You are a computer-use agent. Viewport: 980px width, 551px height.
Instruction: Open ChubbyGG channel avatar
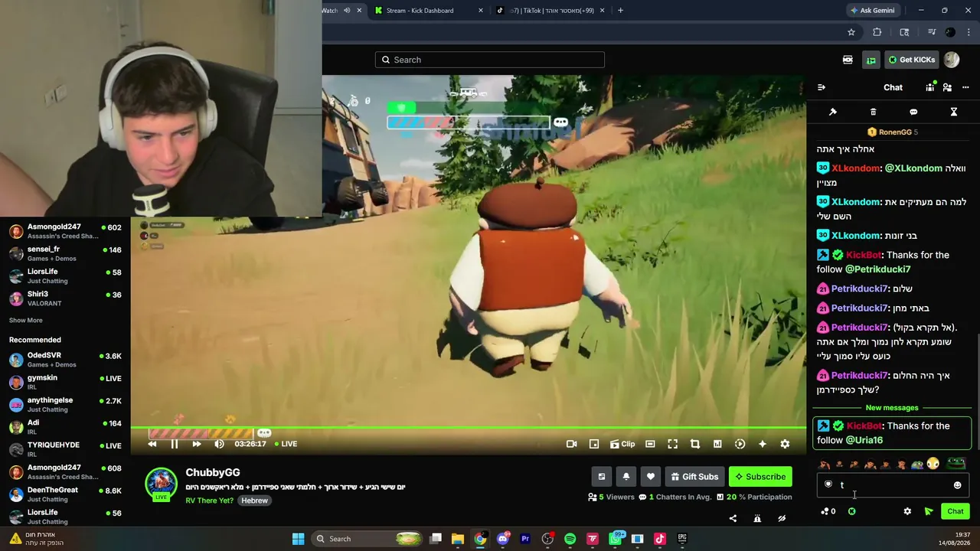[x=161, y=484]
